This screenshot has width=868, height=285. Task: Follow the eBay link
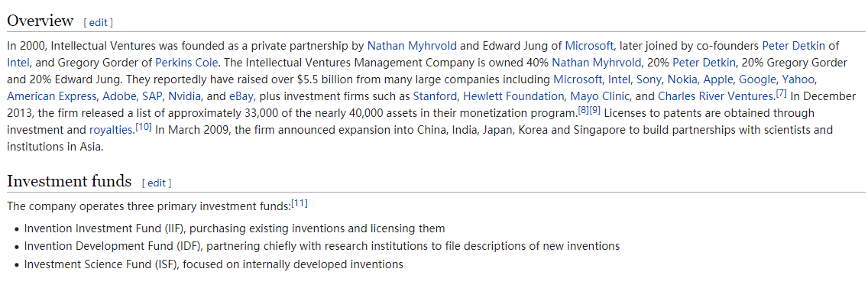coord(241,96)
